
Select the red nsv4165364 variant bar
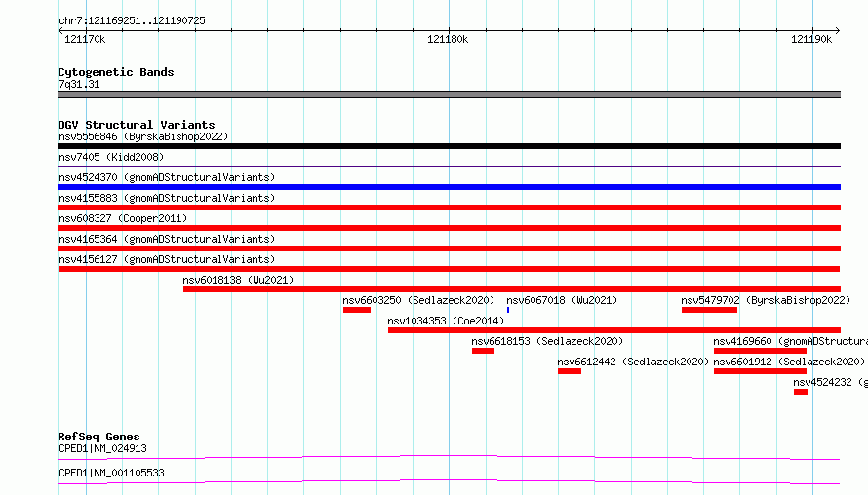click(449, 248)
